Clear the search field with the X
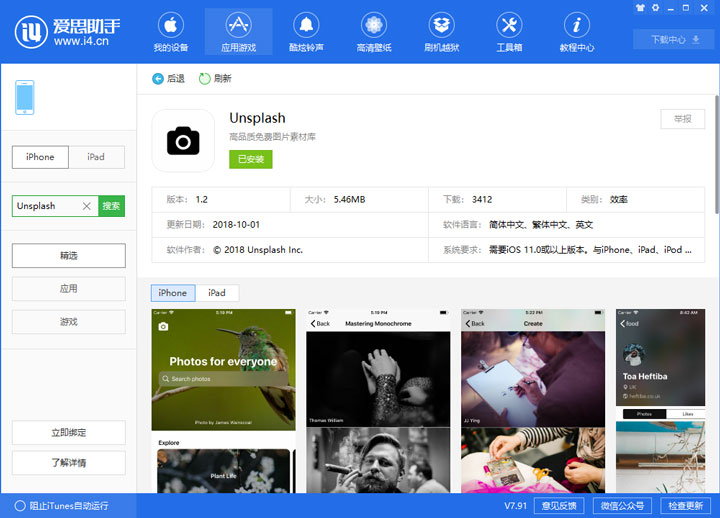 click(87, 206)
